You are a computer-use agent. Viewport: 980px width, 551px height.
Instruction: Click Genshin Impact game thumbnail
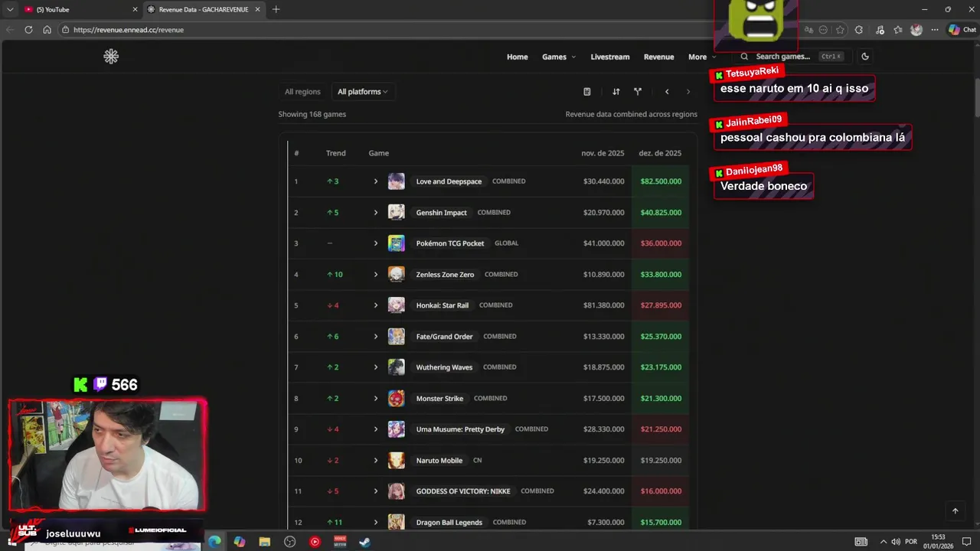click(397, 212)
